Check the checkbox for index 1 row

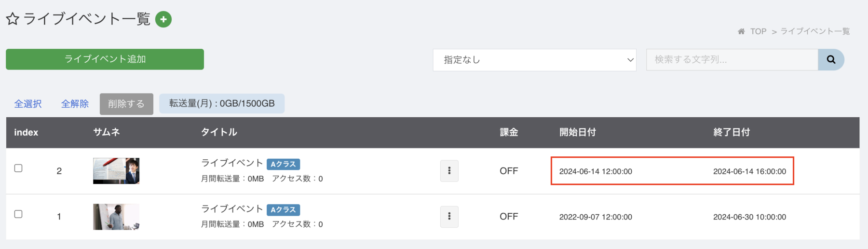(x=18, y=214)
